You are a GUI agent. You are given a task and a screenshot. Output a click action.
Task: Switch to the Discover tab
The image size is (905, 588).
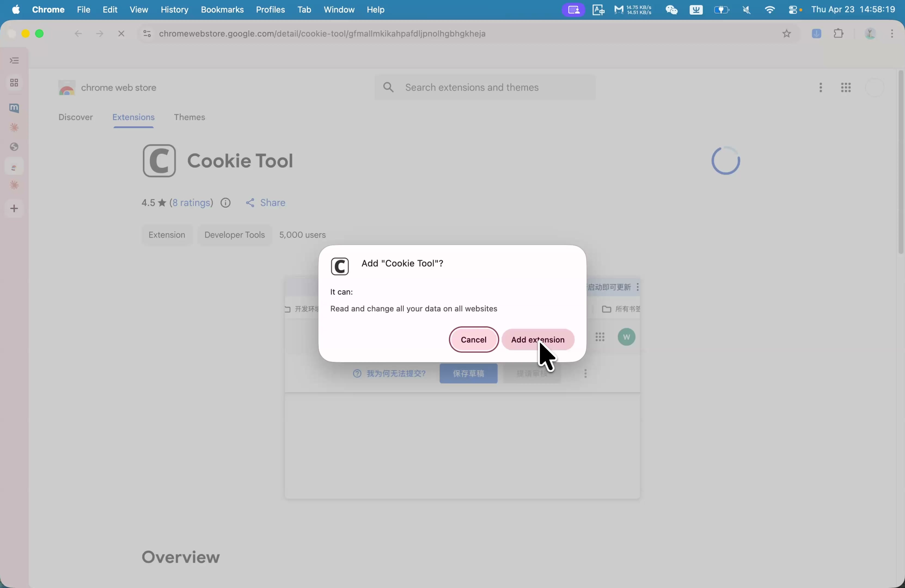76,118
